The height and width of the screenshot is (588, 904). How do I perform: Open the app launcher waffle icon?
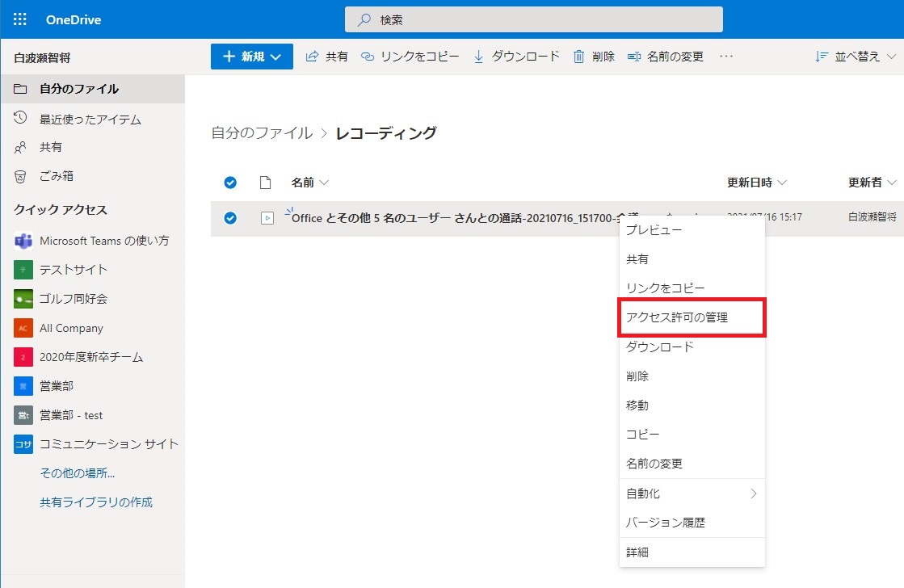pos(20,19)
